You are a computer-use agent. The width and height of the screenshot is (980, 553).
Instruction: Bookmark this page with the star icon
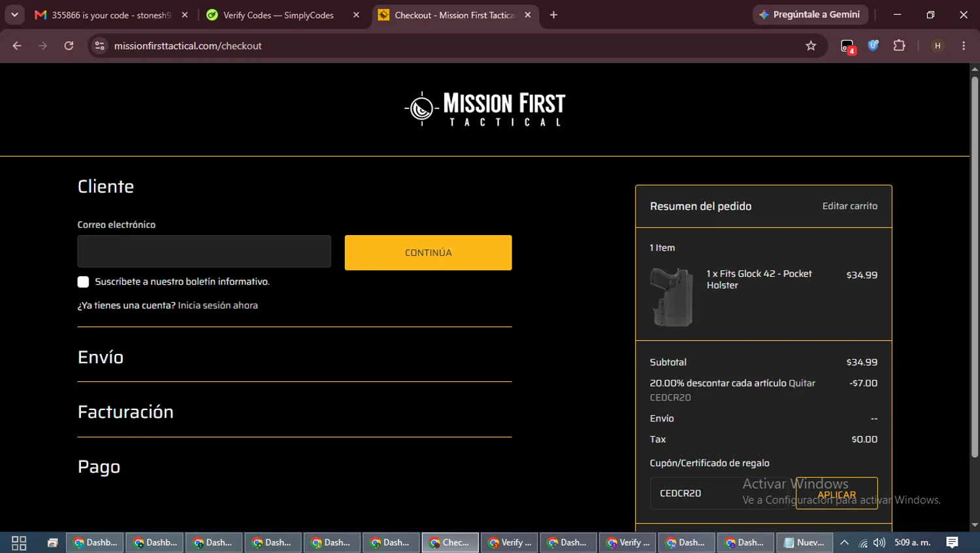click(x=811, y=46)
